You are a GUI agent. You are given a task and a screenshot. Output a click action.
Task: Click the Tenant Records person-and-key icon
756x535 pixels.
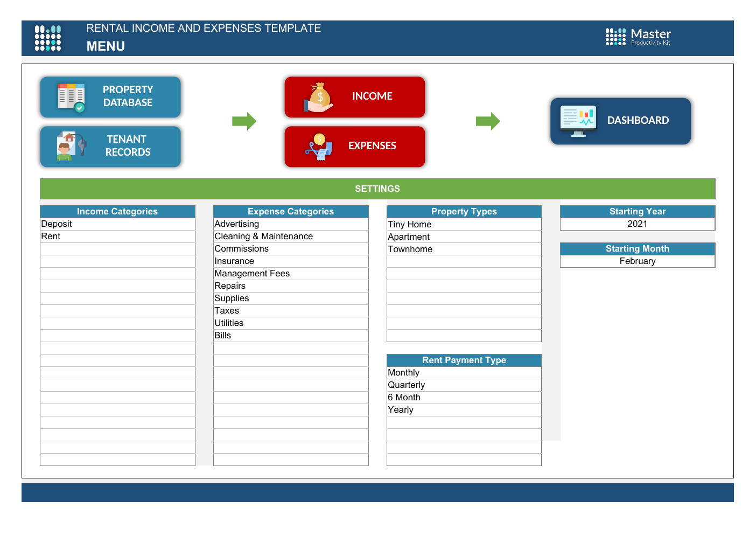coord(71,146)
